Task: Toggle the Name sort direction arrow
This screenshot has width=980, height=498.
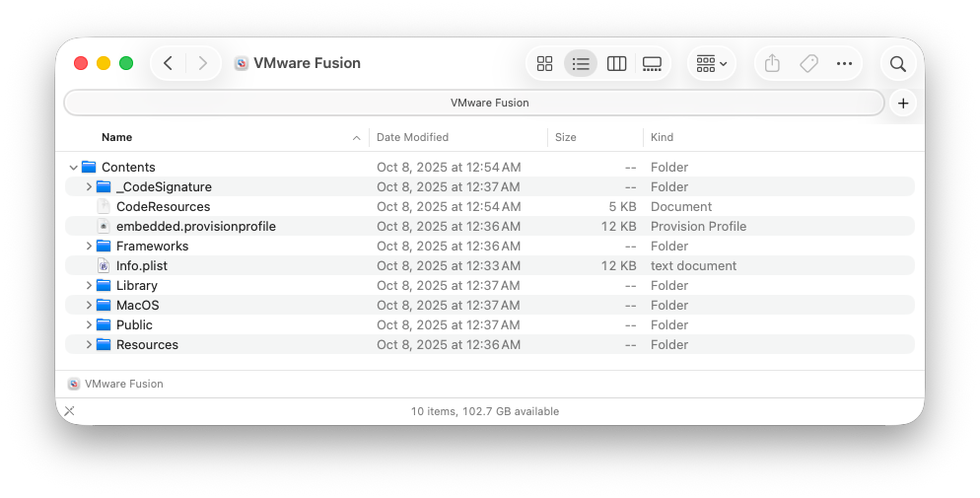Action: coord(356,137)
